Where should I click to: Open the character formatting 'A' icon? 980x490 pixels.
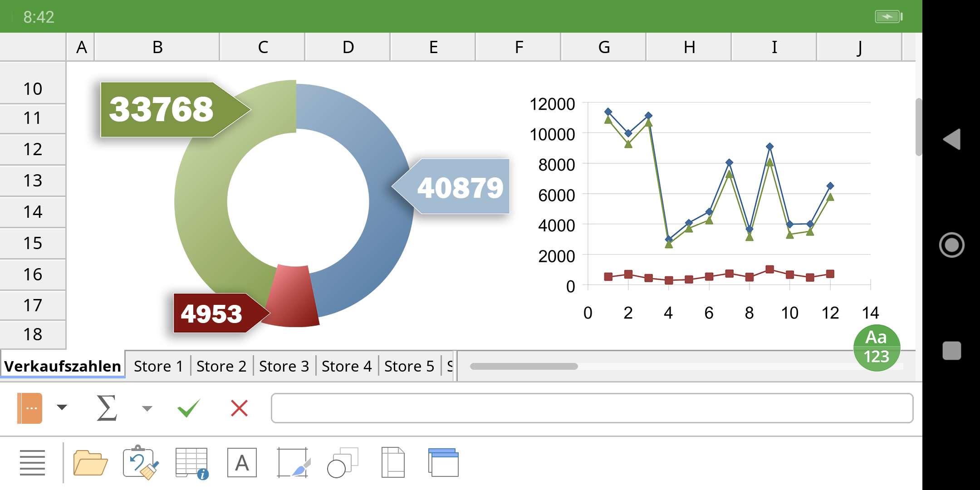(x=242, y=463)
